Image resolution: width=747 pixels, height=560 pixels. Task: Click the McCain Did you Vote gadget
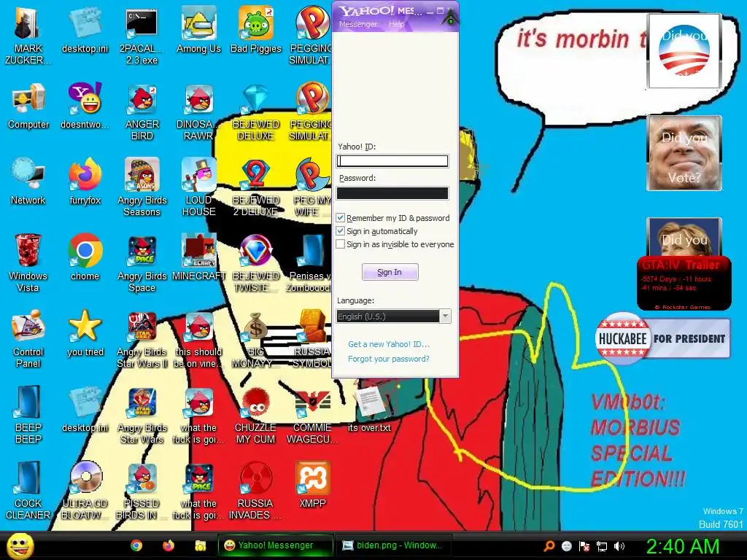coord(684,153)
